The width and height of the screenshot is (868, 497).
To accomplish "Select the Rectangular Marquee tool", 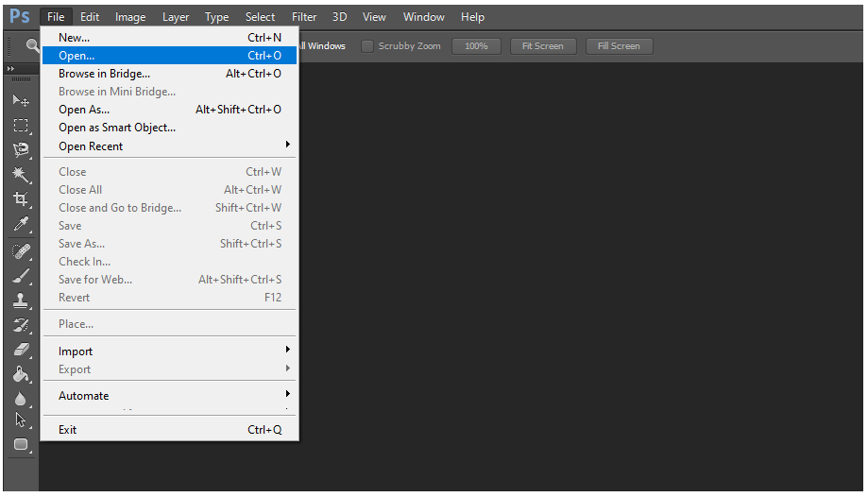I will [21, 126].
